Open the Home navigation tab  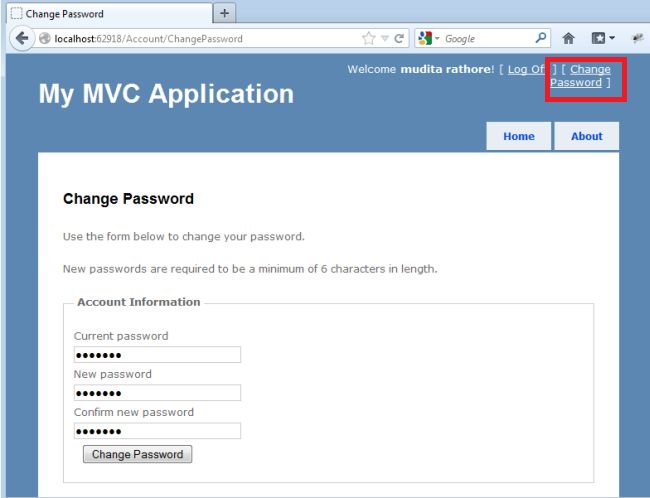[x=519, y=136]
